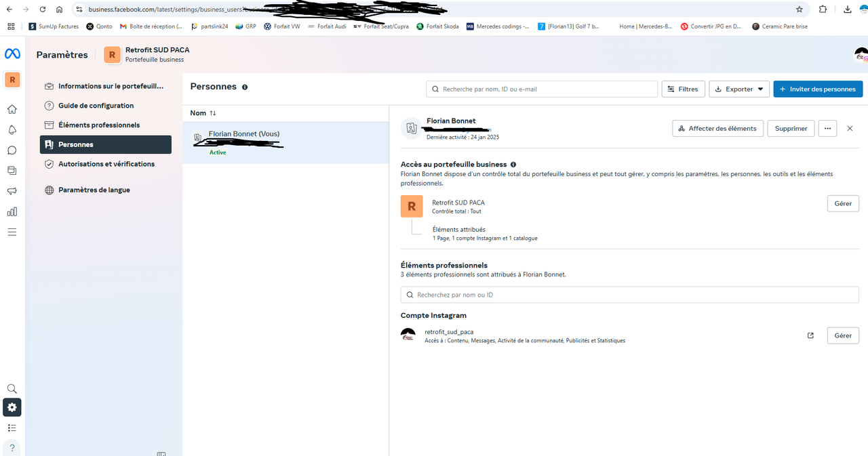Open the browser downloads icon

[x=848, y=9]
